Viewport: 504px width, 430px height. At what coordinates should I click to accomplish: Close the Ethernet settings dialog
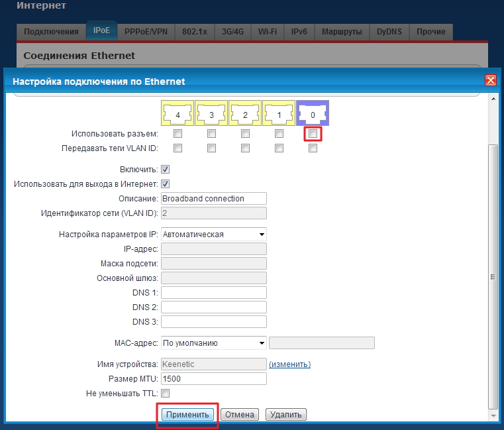coord(491,81)
